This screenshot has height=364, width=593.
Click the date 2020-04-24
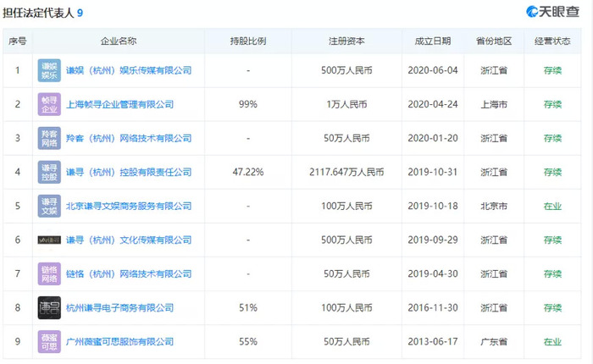click(x=433, y=104)
